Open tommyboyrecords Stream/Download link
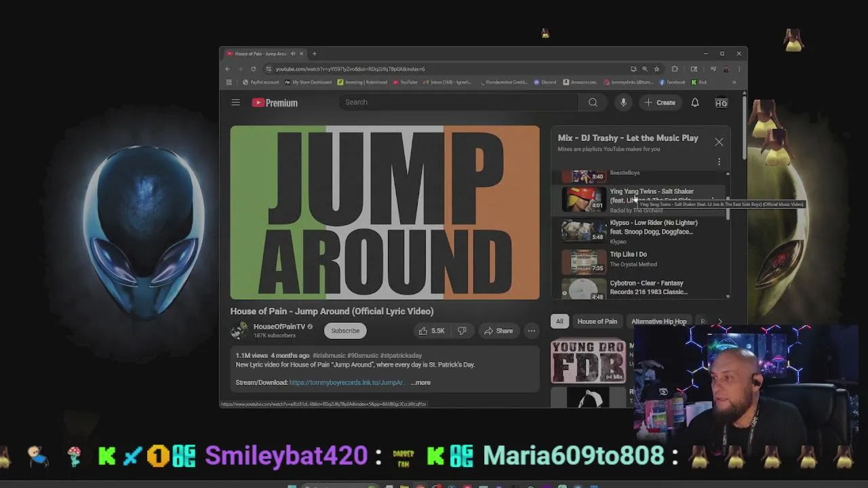Screen dimensions: 868x488 pyautogui.click(x=347, y=383)
